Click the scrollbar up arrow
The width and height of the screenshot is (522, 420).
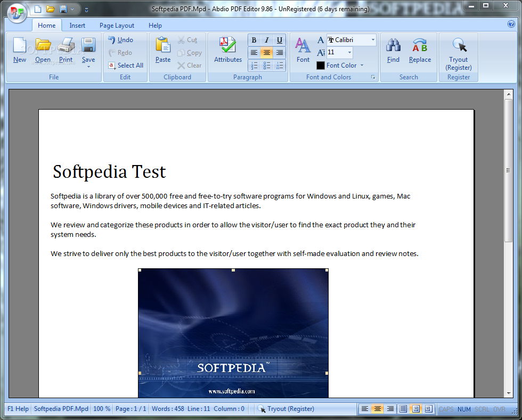(x=508, y=94)
